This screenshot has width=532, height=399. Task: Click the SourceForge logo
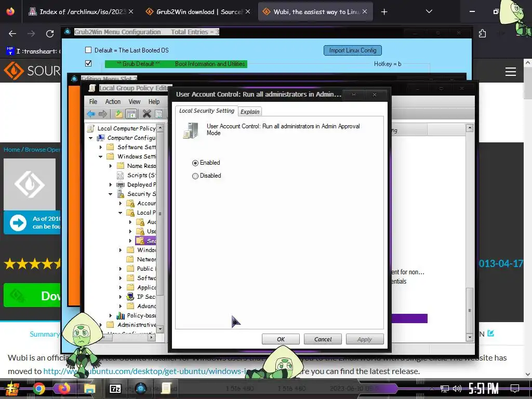click(32, 71)
